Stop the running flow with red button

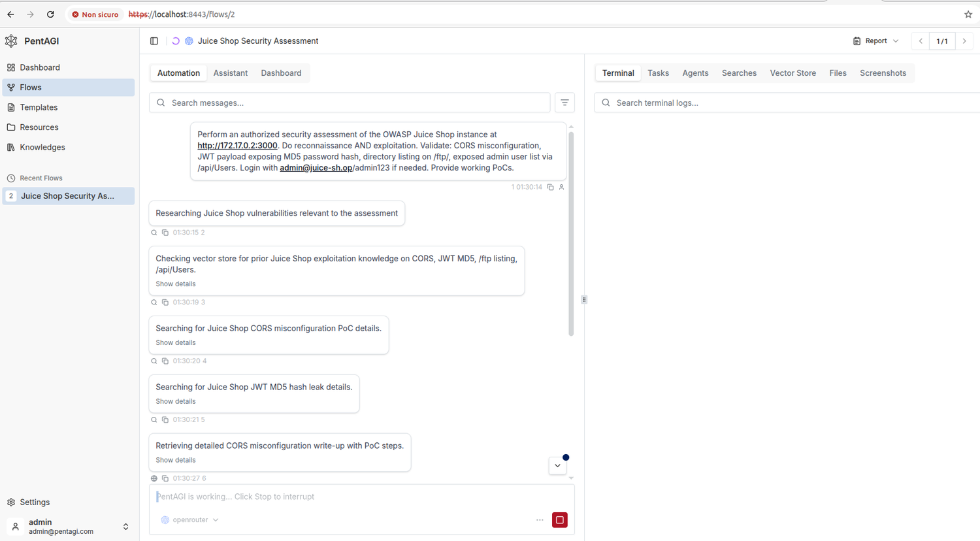tap(560, 520)
